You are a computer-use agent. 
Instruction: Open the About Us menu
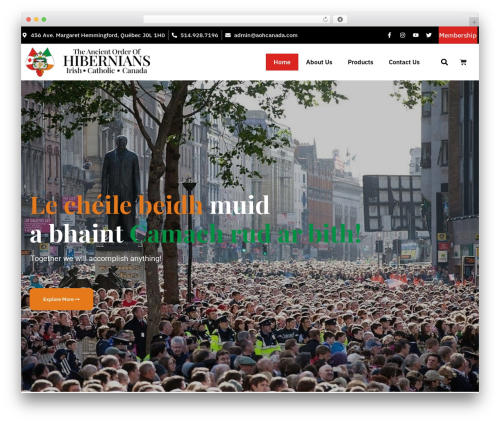point(319,62)
